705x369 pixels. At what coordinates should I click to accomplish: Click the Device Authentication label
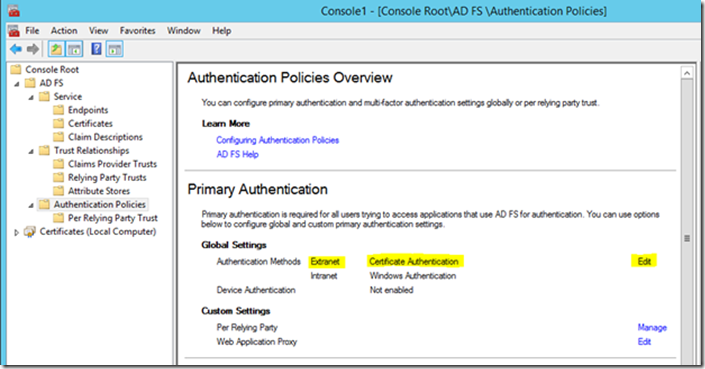coord(256,290)
